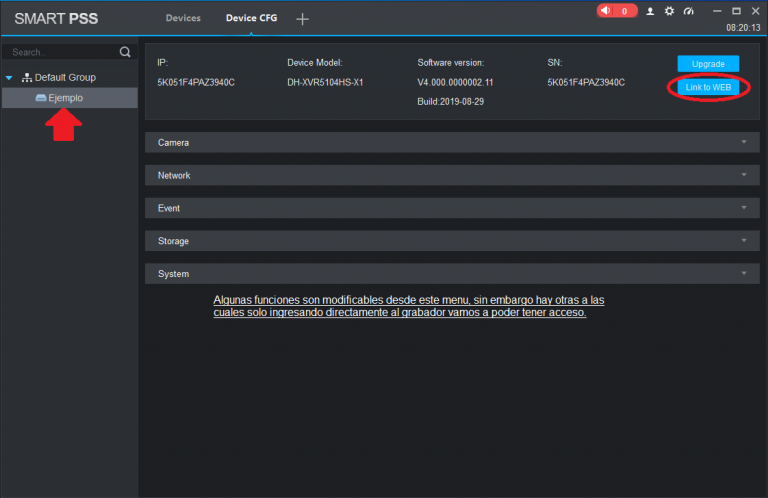768x498 pixels.
Task: Select the Device CFG tab
Action: [251, 18]
